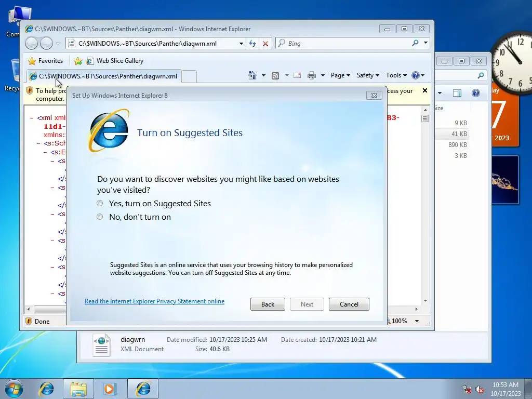Click the Print icon in command bar
This screenshot has height=399, width=532.
click(x=312, y=75)
